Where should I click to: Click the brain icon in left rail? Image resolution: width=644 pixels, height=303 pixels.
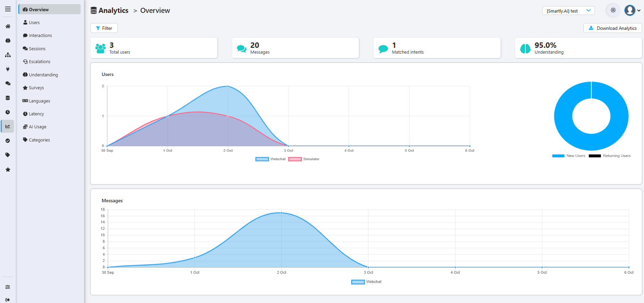coord(8,40)
